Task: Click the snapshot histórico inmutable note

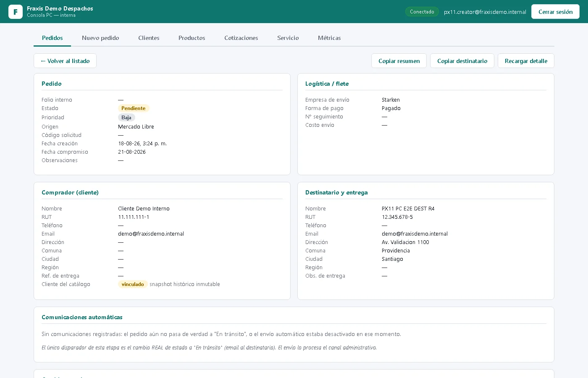Action: click(185, 284)
